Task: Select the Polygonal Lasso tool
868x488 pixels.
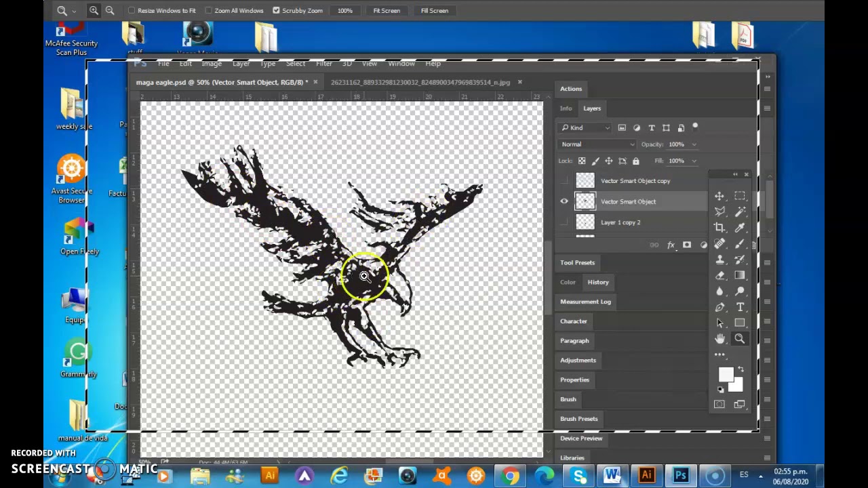Action: coord(719,212)
